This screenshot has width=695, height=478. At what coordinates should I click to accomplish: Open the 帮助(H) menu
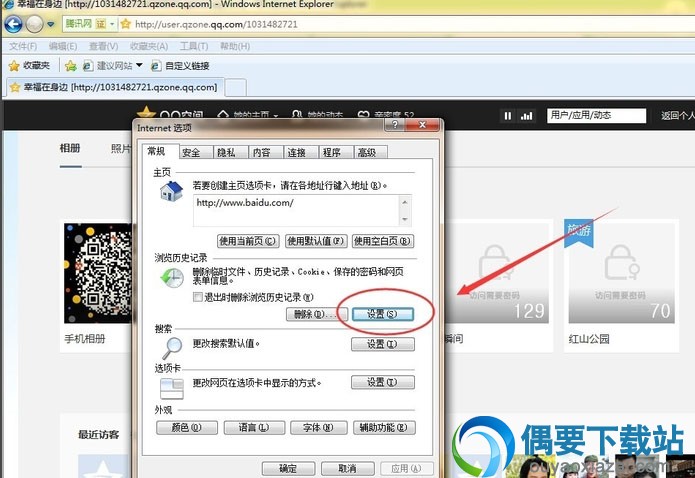tap(234, 46)
